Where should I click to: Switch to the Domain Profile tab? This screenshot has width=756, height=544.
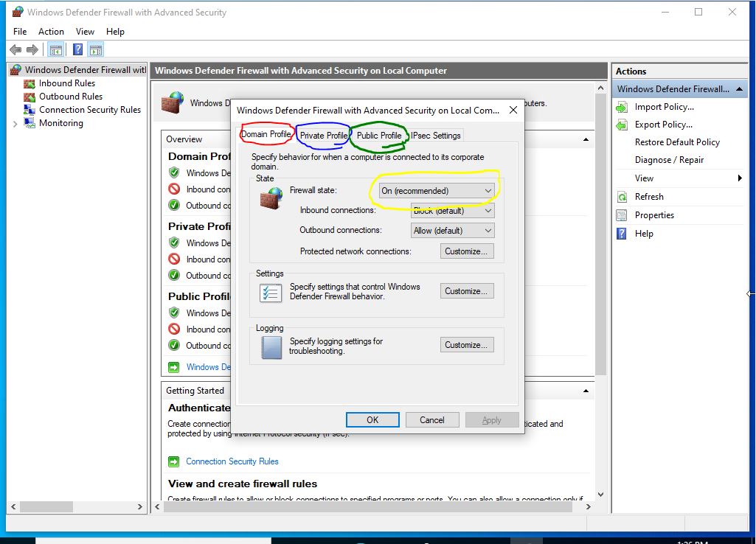pos(266,134)
